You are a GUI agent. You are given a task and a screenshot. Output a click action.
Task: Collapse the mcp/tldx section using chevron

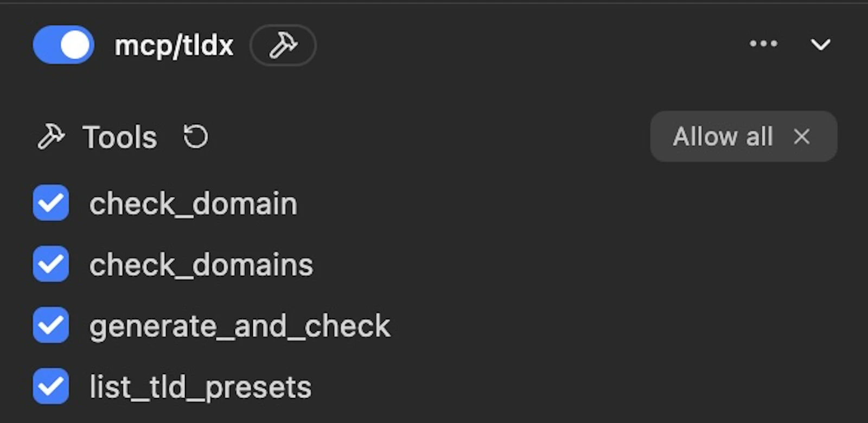coord(820,45)
